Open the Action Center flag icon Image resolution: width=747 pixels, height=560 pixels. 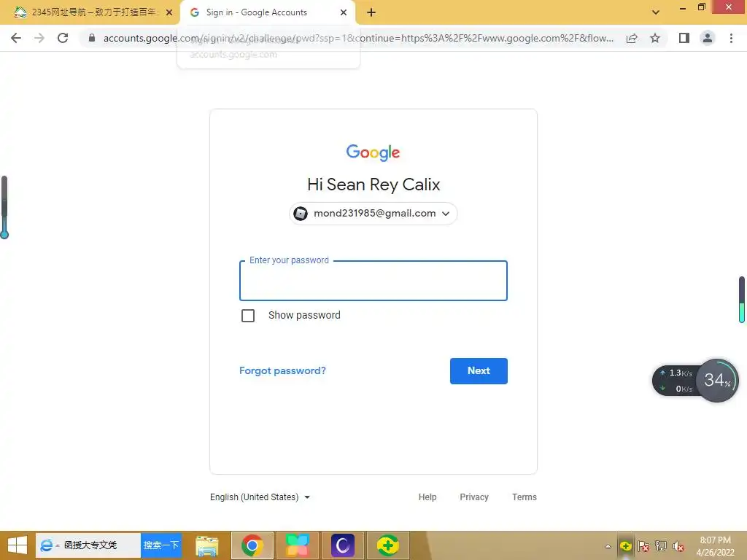tap(643, 546)
